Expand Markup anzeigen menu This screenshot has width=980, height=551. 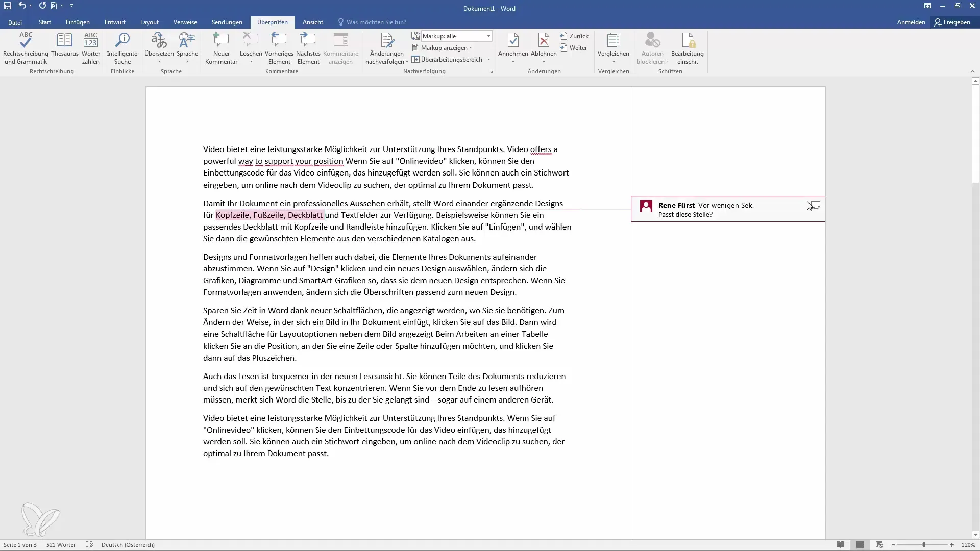click(442, 47)
